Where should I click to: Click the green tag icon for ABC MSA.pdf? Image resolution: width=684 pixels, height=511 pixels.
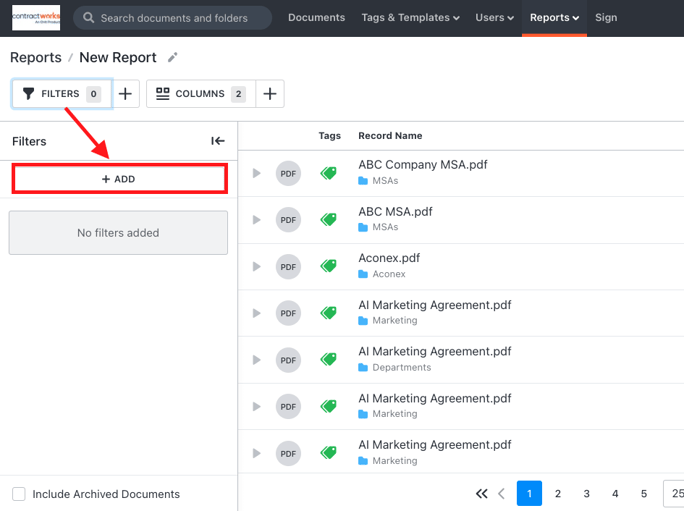coord(329,219)
